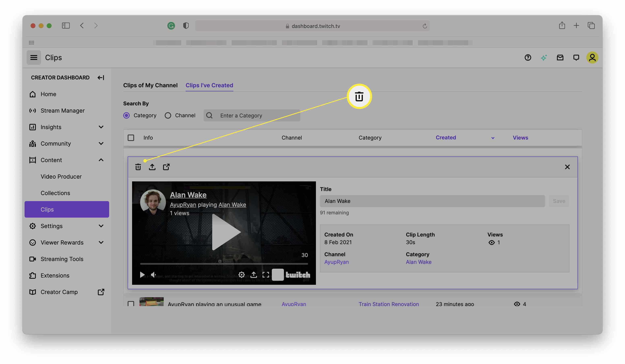Open Alan Wake category link in details

coord(418,262)
